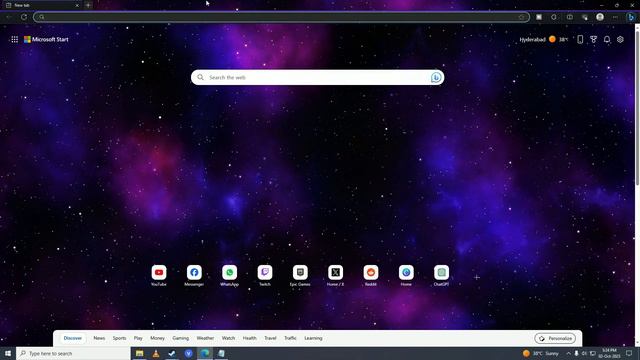Open the Hyderabad weather widget
This screenshot has width=640, height=360.
pos(543,40)
